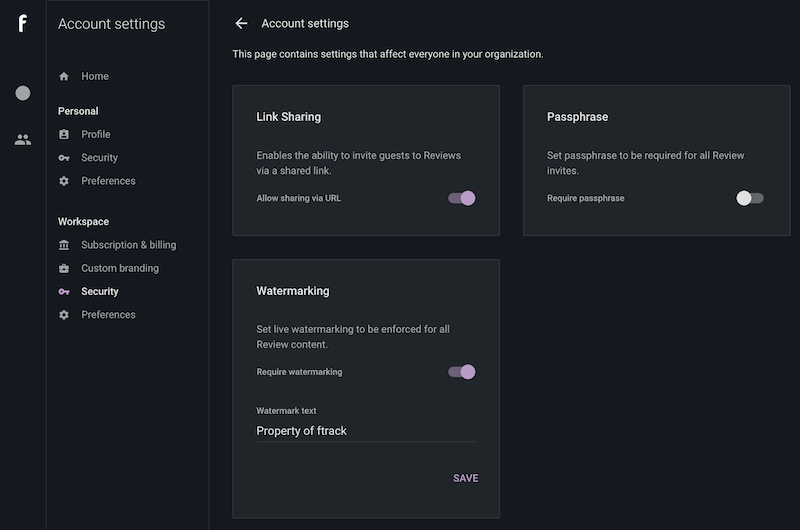Open the round user avatar
800x530 pixels.
(x=22, y=93)
